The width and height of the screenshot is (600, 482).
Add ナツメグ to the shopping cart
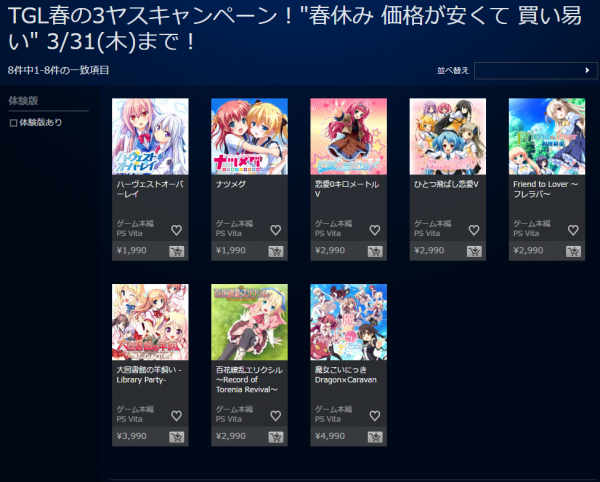click(x=276, y=251)
